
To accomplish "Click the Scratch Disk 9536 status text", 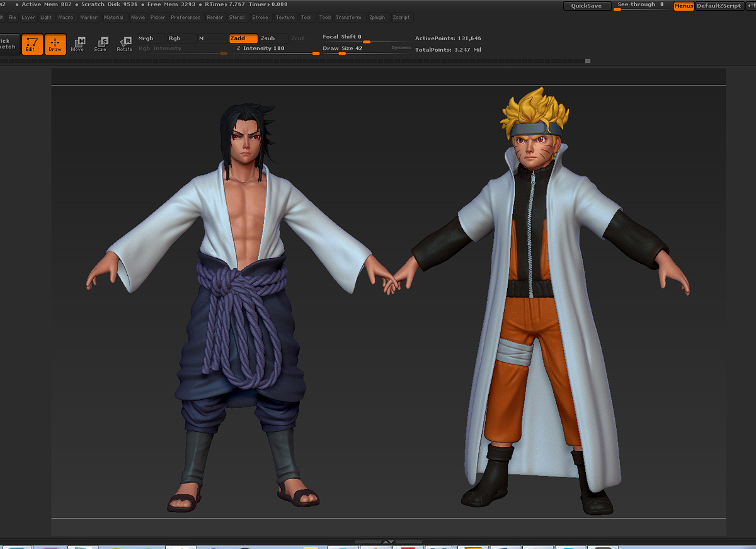I will [109, 4].
